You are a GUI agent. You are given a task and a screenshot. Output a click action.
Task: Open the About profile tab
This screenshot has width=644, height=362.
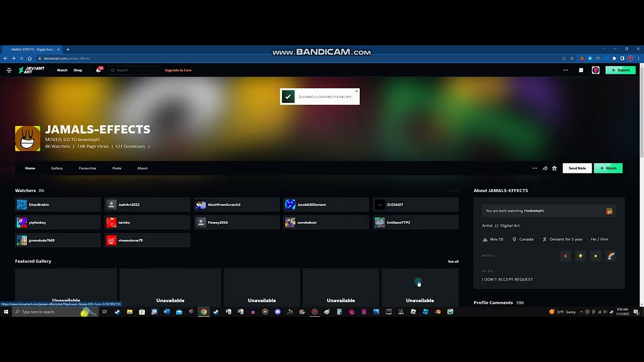(x=142, y=168)
